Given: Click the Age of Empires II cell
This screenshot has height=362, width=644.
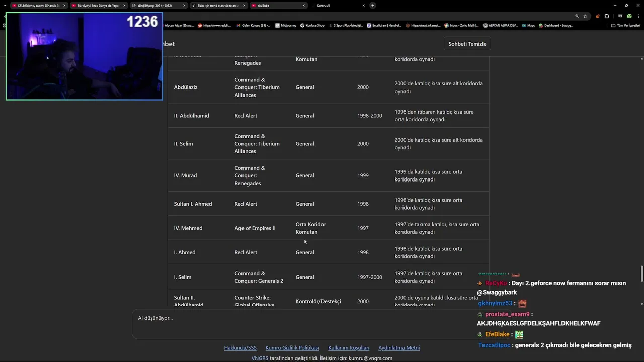Looking at the screenshot, I should (x=255, y=228).
